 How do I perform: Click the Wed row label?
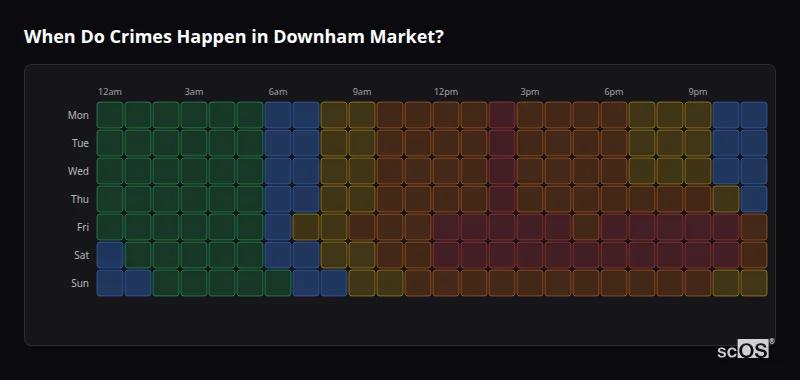pos(78,171)
